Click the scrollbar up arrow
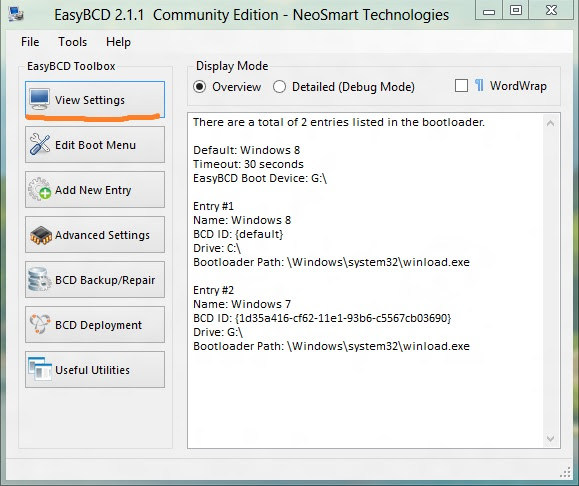This screenshot has width=579, height=486. pyautogui.click(x=550, y=123)
